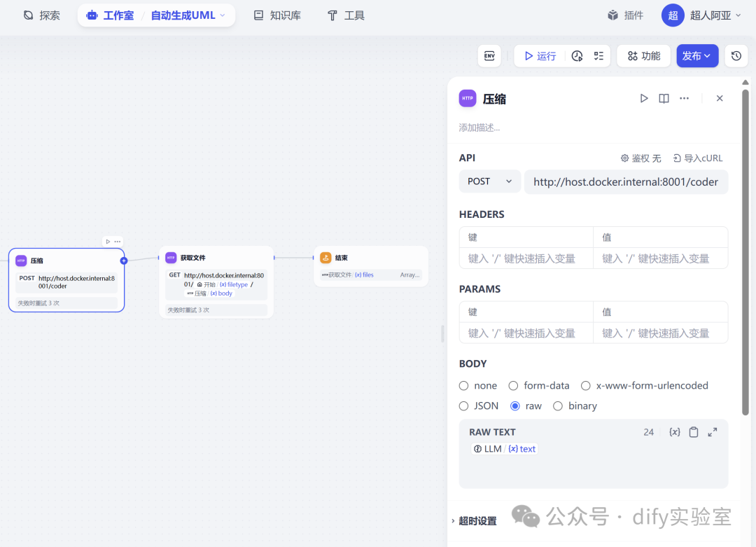Click the HTTP icon on canvas 压缩 node

[21, 261]
